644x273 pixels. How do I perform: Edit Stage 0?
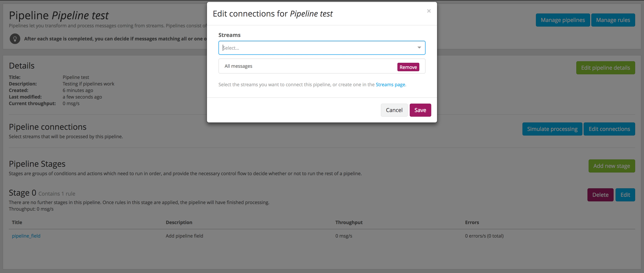(x=625, y=195)
